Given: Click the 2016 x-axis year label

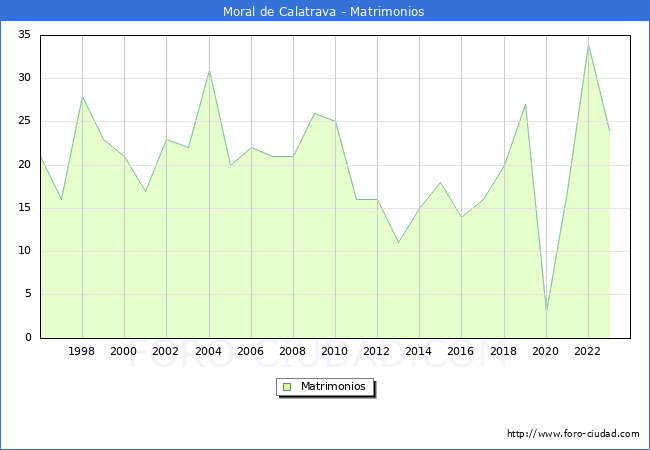Looking at the screenshot, I should point(460,351).
